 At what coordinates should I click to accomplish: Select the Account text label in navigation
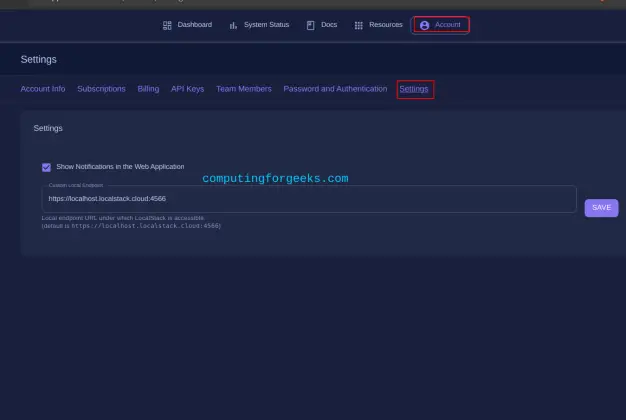pyautogui.click(x=447, y=25)
